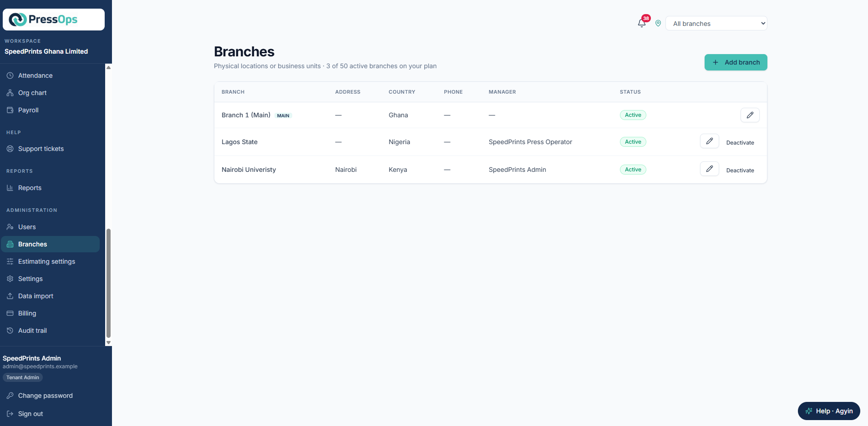Image resolution: width=868 pixels, height=426 pixels.
Task: Click the Users icon in the sidebar
Action: click(x=10, y=227)
